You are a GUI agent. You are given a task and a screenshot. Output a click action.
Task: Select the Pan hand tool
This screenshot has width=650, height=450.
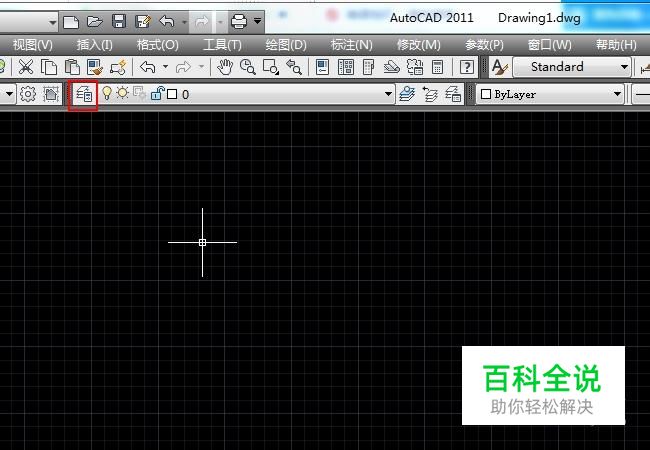pyautogui.click(x=225, y=67)
